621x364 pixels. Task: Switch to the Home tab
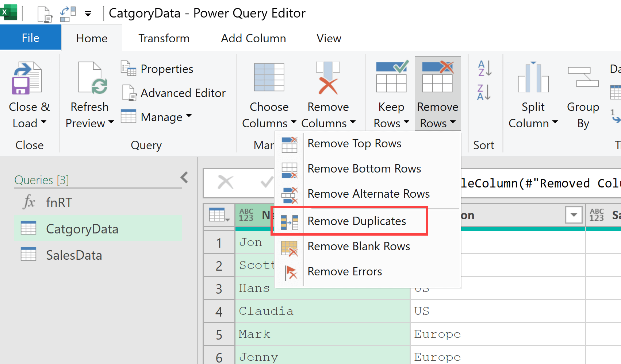pos(92,38)
